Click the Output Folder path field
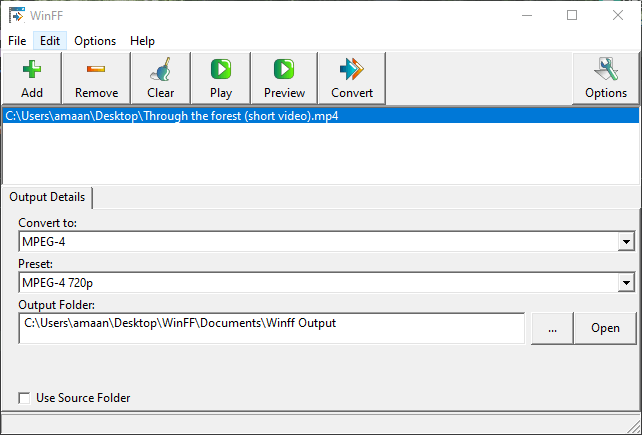This screenshot has width=642, height=435. point(271,328)
